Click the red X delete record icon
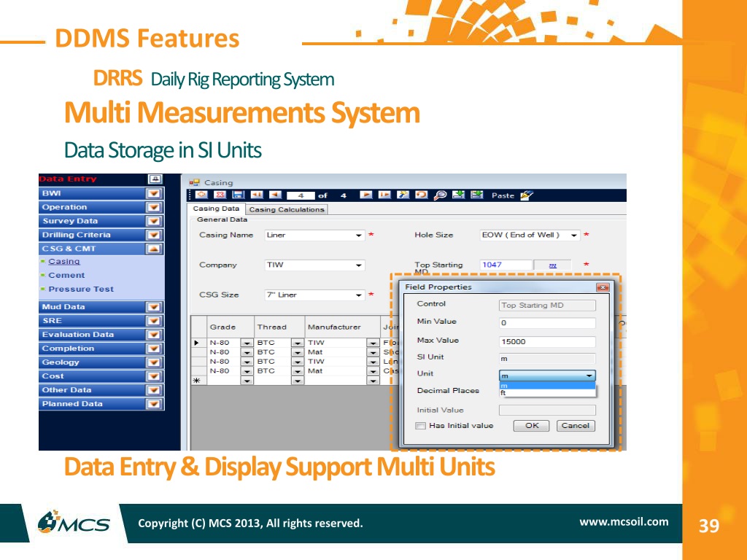This screenshot has height=560, width=747. click(220, 195)
